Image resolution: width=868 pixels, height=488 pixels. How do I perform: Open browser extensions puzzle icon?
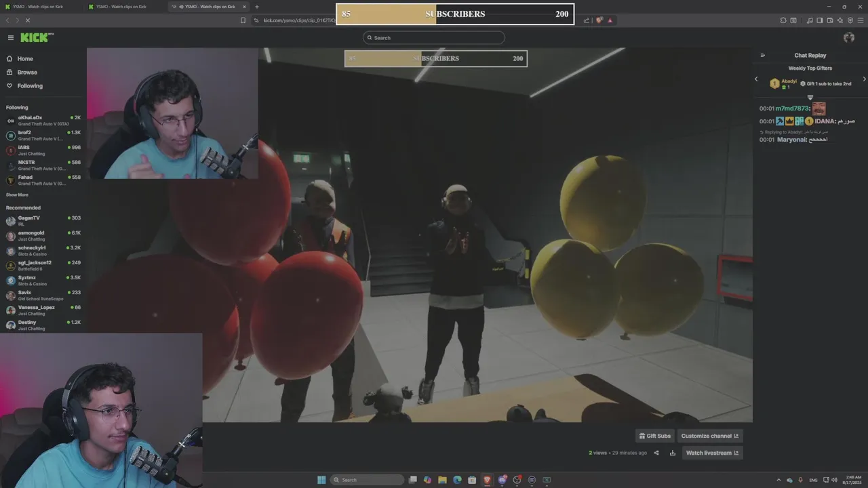coord(783,20)
